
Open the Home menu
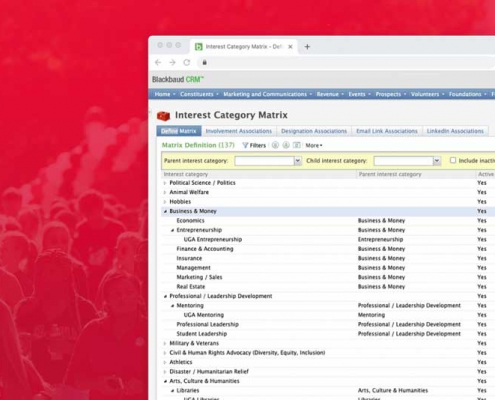tap(165, 94)
